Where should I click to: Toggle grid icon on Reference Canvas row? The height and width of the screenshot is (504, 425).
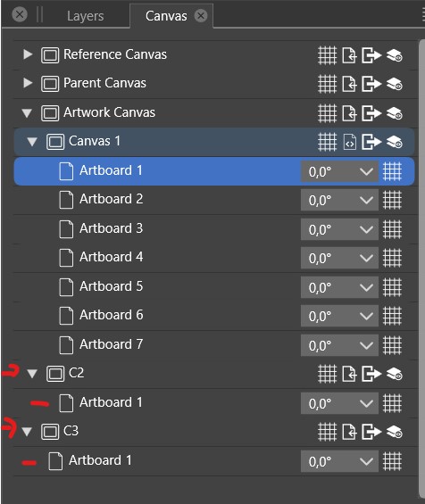[327, 55]
